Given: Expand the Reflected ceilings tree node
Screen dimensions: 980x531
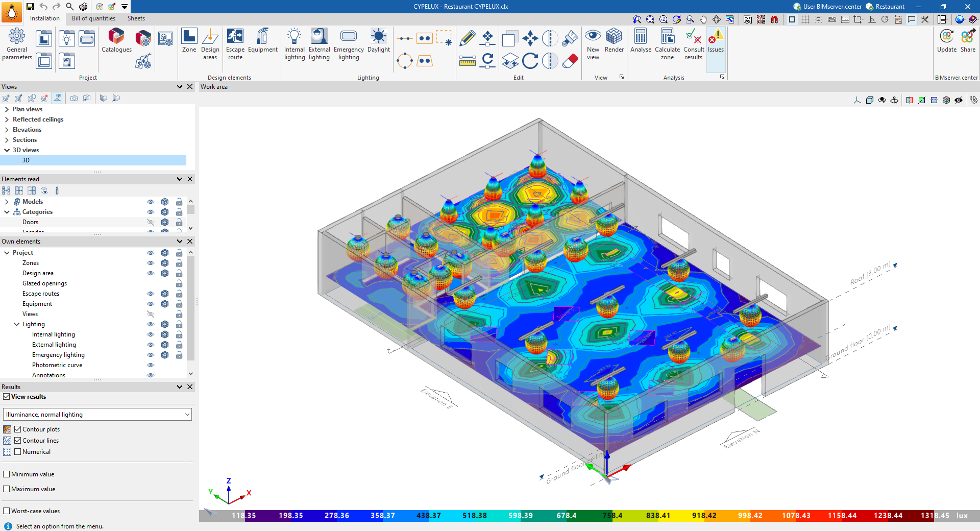Looking at the screenshot, I should click(7, 119).
